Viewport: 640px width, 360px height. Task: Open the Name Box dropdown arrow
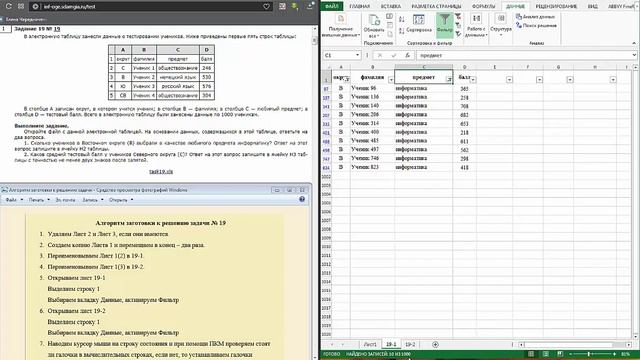(x=357, y=55)
